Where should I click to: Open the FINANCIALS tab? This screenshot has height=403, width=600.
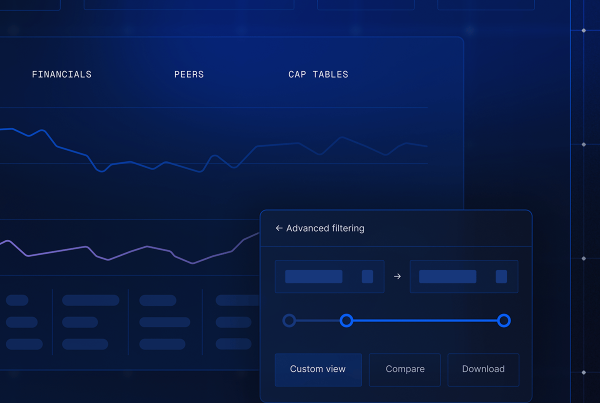(x=61, y=75)
